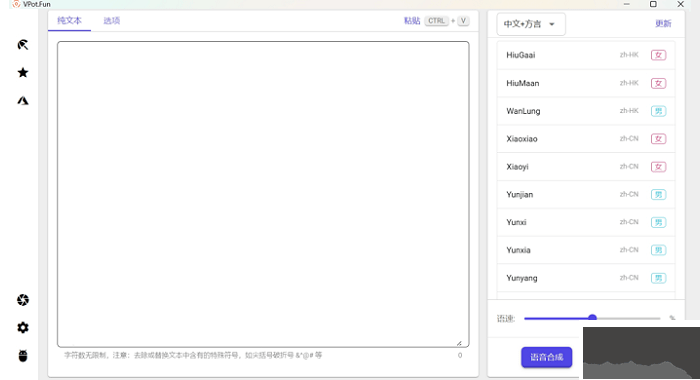Click male gender badge on Yunxi row
Image resolution: width=700 pixels, height=380 pixels.
coord(658,222)
